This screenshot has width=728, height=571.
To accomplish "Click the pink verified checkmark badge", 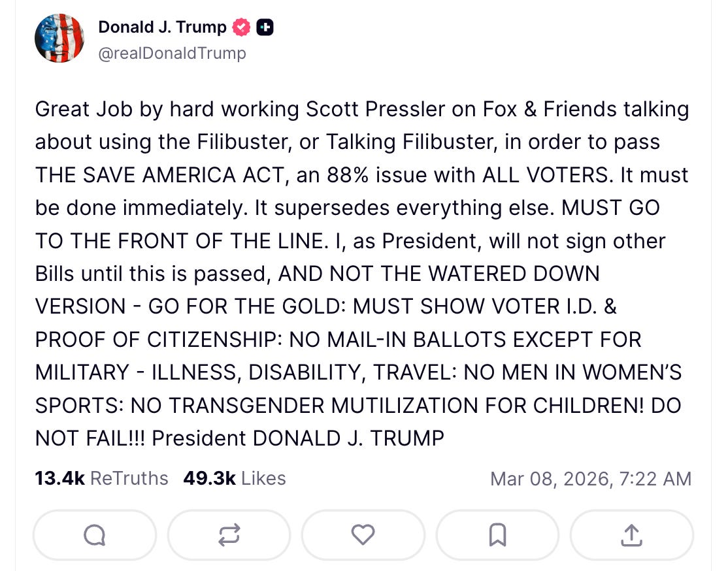I will tap(241, 27).
